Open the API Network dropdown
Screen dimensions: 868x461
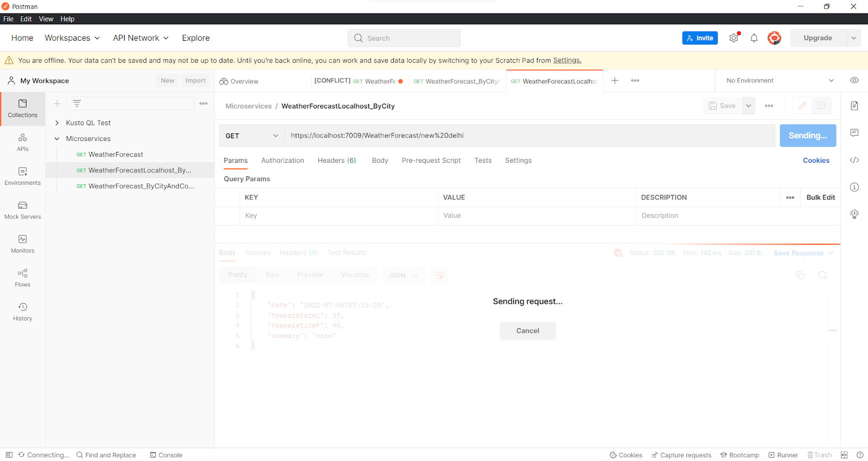tap(141, 38)
